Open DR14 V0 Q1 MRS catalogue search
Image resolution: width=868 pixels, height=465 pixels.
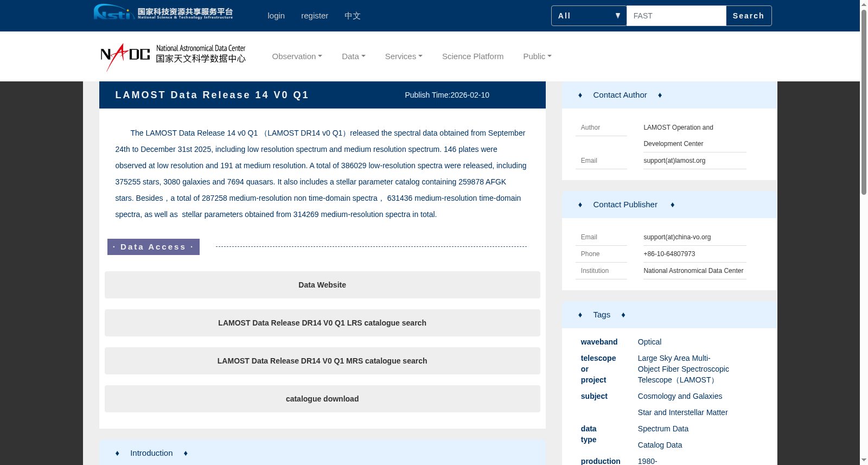322,361
